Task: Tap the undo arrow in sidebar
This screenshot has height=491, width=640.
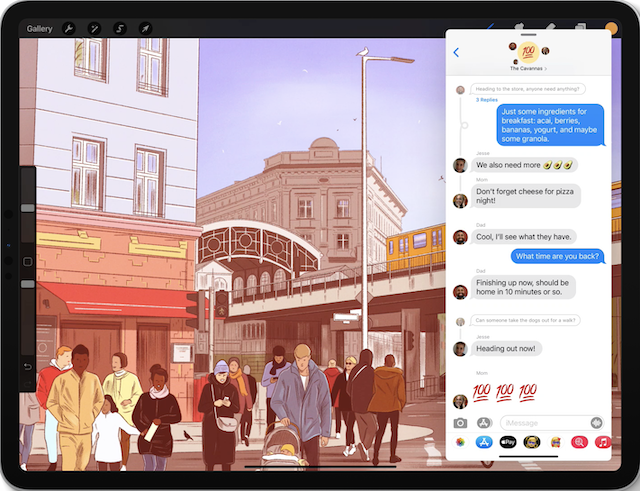Action: [27, 367]
